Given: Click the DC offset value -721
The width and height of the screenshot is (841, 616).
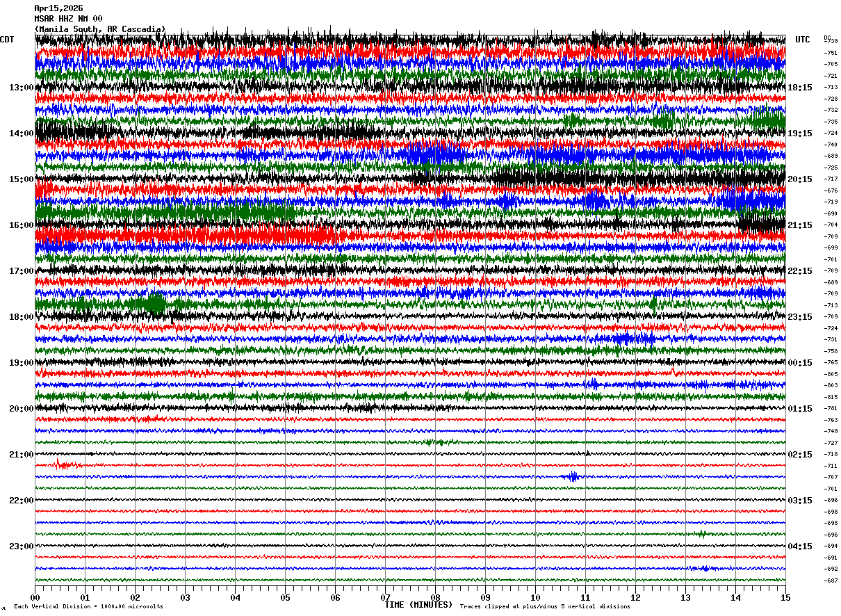Looking at the screenshot, I should (x=831, y=76).
